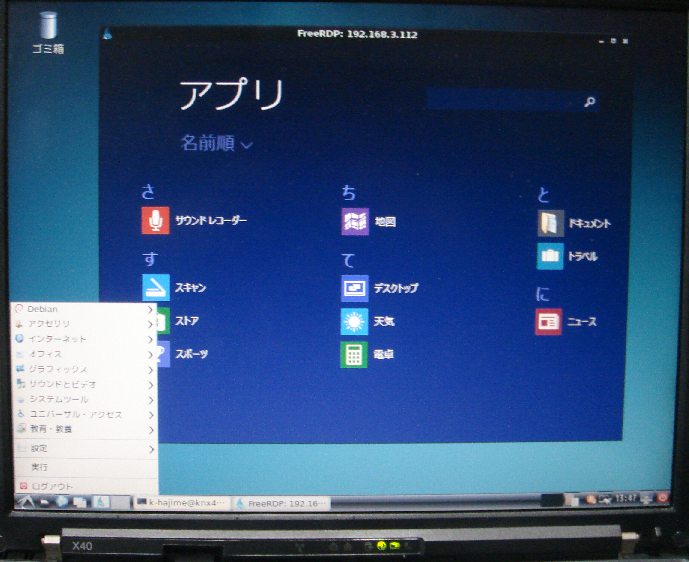Image resolution: width=689 pixels, height=562 pixels.
Task: Open the file manager launcher on taskbar
Action: coord(45,502)
